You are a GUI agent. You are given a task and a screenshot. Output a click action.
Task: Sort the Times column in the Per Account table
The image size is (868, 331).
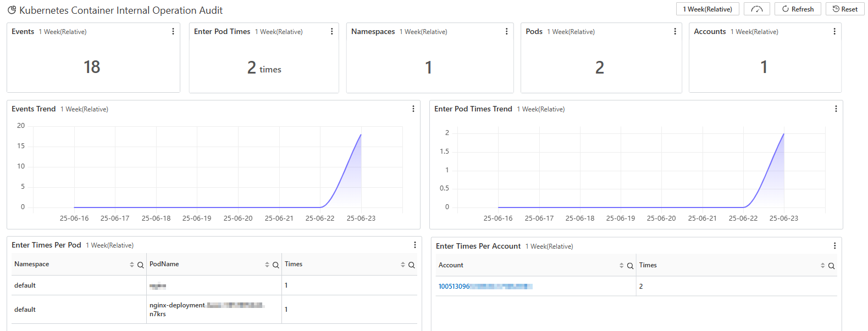pos(823,266)
